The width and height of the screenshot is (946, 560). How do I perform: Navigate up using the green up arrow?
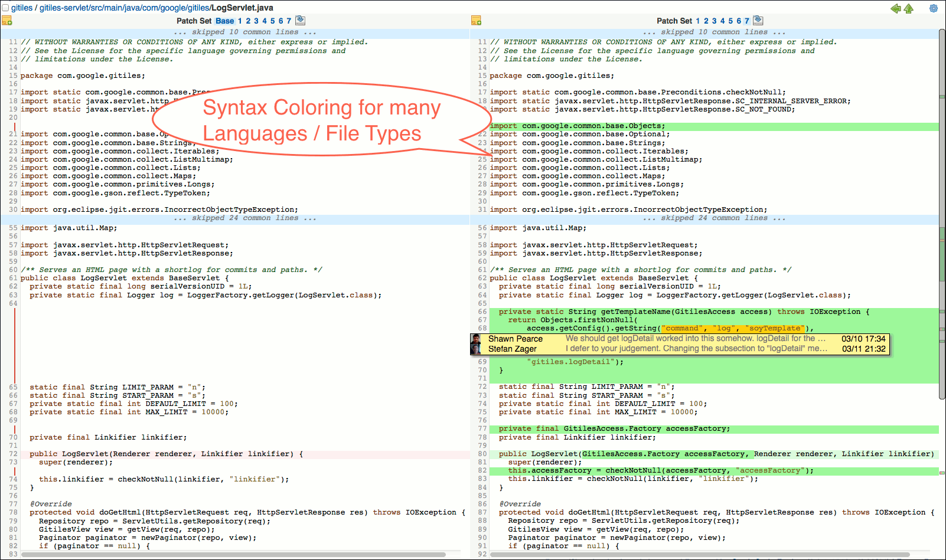(x=909, y=9)
